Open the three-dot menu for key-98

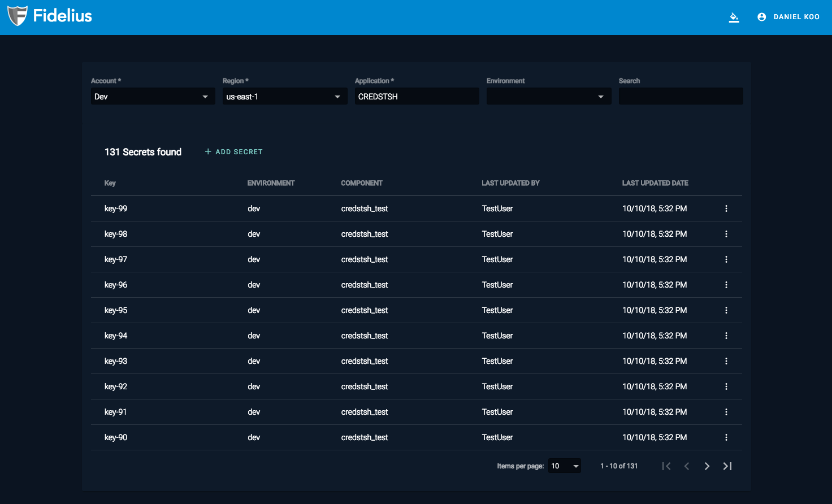(x=726, y=234)
